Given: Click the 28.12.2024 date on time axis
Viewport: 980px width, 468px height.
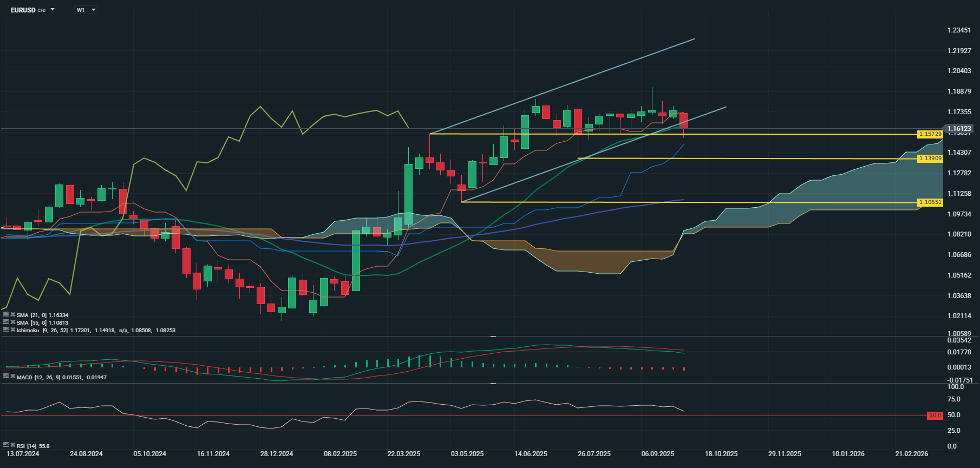Looking at the screenshot, I should [x=277, y=454].
